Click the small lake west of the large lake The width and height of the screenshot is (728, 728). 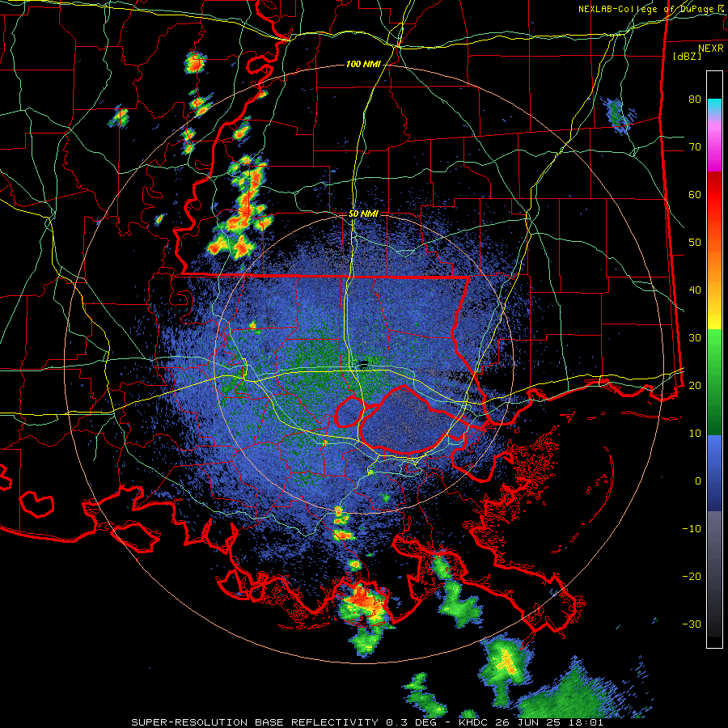tap(349, 412)
